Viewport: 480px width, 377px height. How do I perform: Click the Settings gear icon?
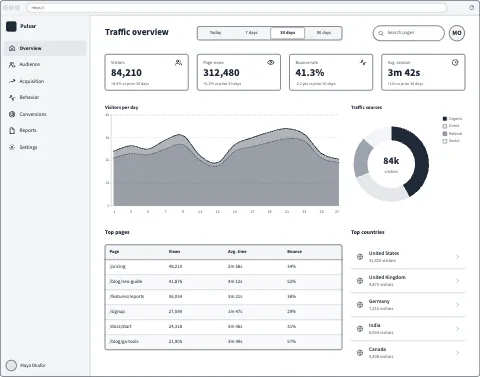12,147
